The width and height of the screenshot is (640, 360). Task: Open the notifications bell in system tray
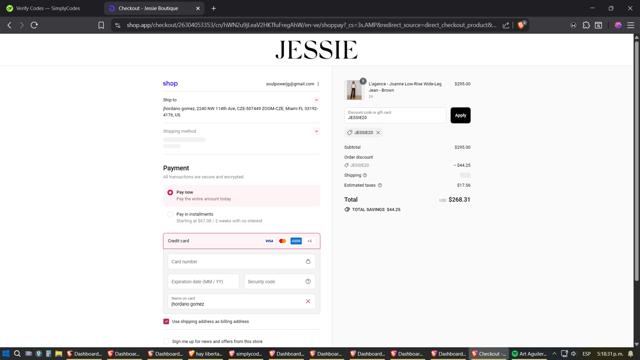point(631,354)
